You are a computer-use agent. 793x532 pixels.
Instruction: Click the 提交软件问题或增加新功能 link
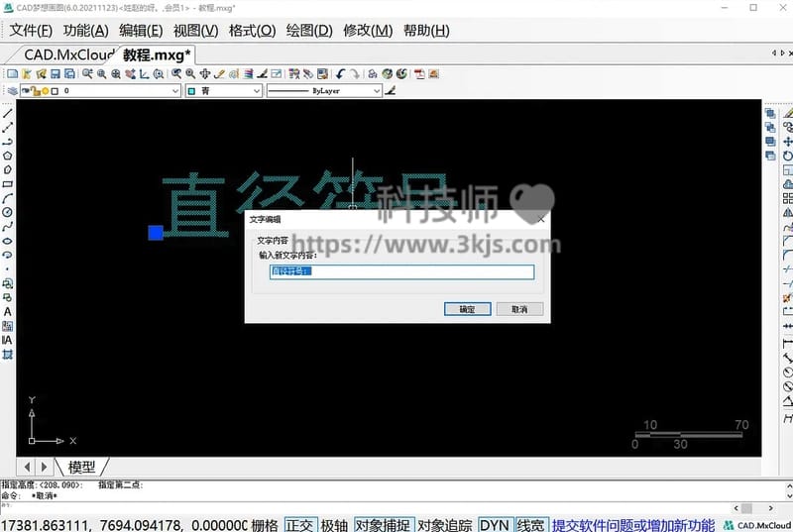click(x=633, y=525)
